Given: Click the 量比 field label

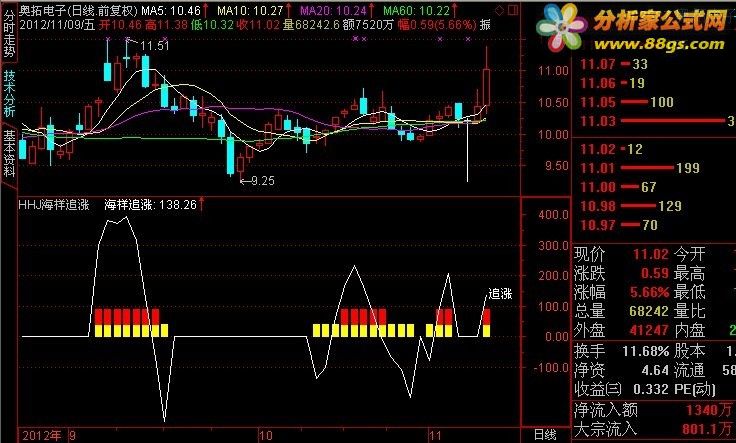Looking at the screenshot, I should pos(690,311).
